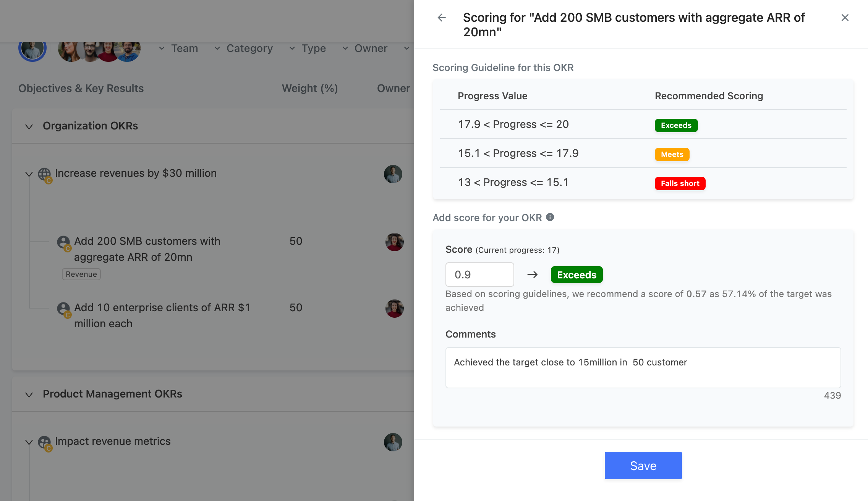Screen dimensions: 868x501
Task: Click the first avatar in the team group
Action: pos(69,50)
